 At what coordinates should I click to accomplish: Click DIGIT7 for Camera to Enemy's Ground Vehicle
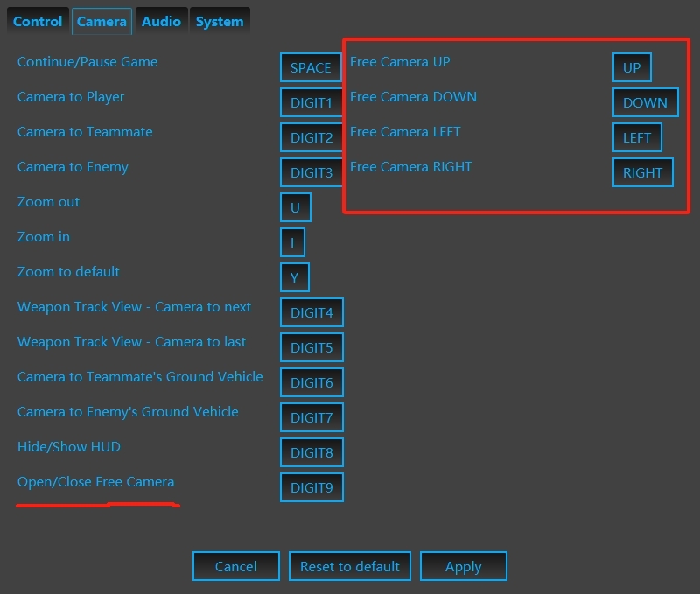tap(311, 416)
